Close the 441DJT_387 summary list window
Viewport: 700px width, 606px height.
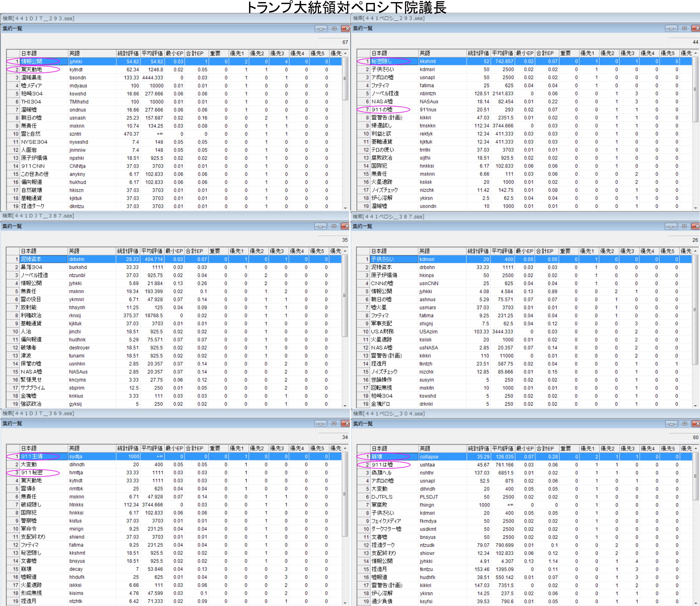tap(346, 226)
